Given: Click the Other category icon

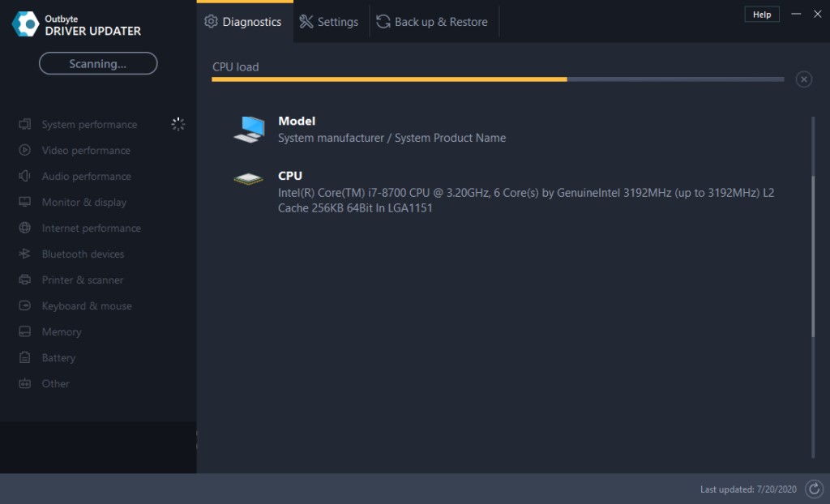Looking at the screenshot, I should point(25,384).
